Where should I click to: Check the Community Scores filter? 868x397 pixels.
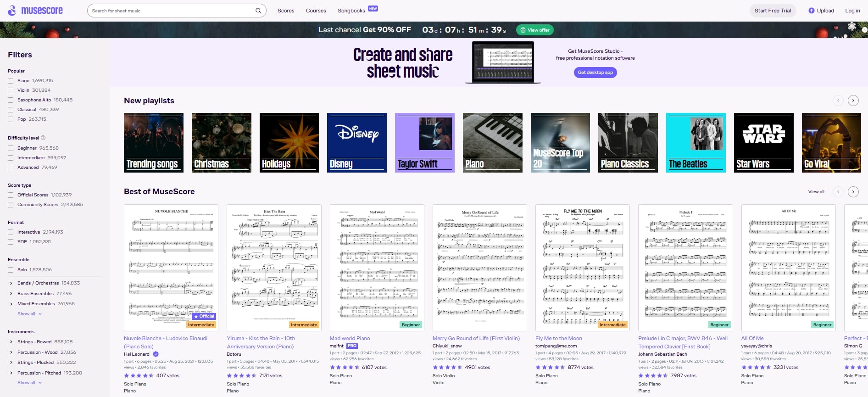(11, 205)
